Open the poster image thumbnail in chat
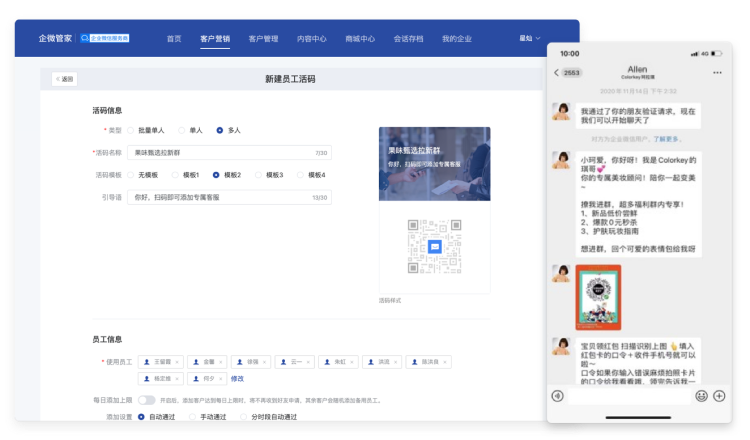The height and width of the screenshot is (440, 750). click(598, 297)
